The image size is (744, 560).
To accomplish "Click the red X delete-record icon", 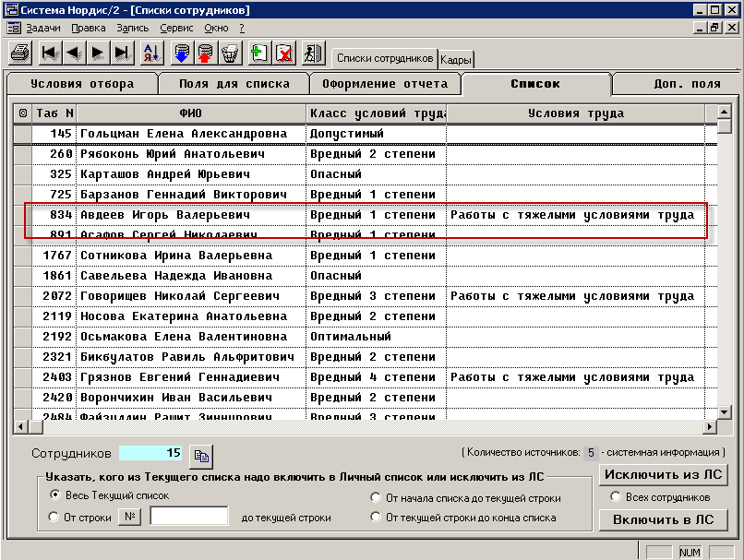I will 284,53.
